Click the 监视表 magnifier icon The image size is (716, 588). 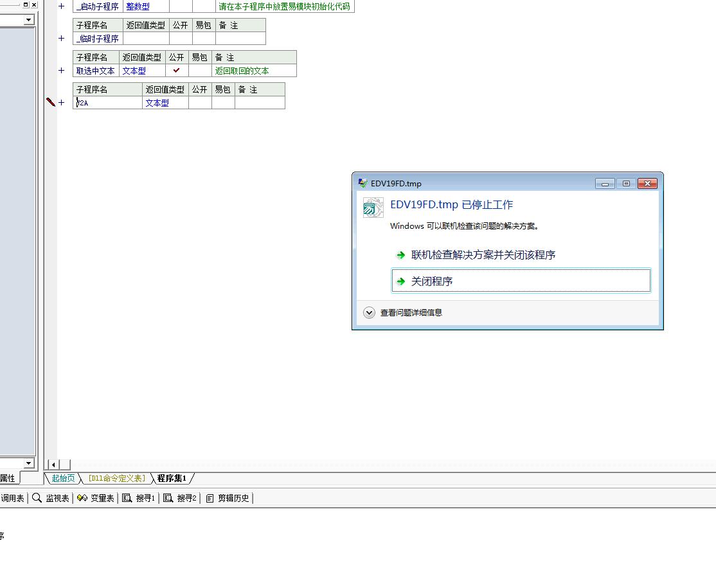coord(37,497)
